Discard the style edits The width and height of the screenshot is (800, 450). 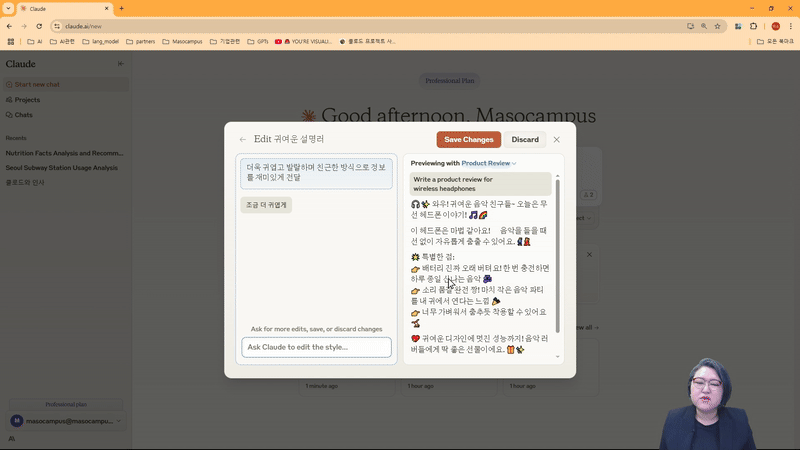pos(525,140)
